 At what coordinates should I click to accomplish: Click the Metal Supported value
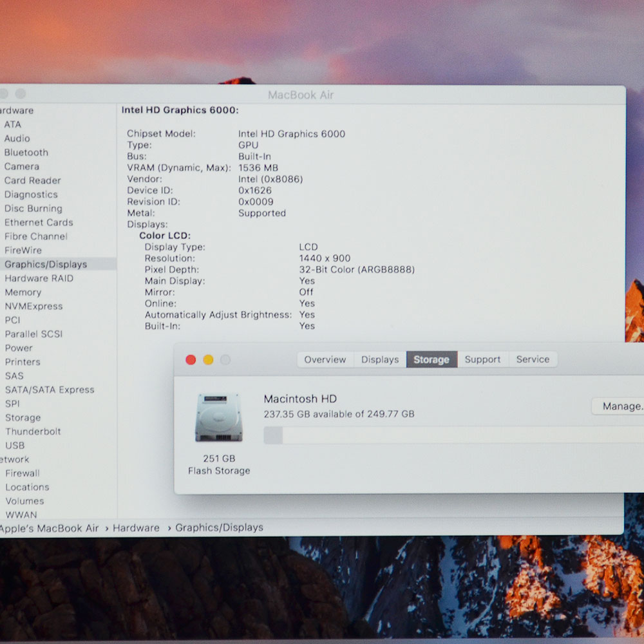click(x=261, y=213)
